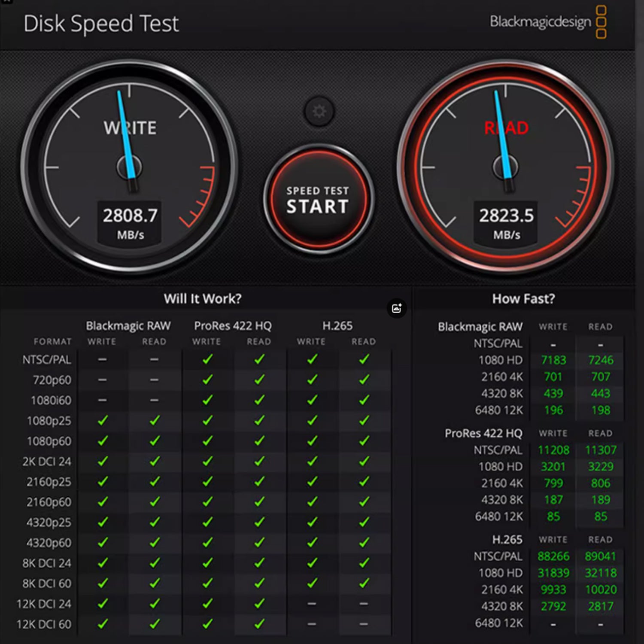
Task: Click the Speed Test Start button
Action: point(318,200)
